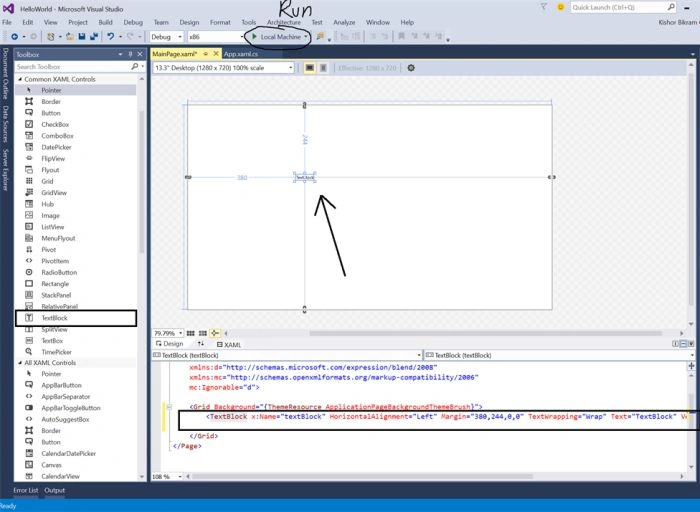The image size is (700, 512).
Task: Click the New Project toolbar icon
Action: click(50, 37)
